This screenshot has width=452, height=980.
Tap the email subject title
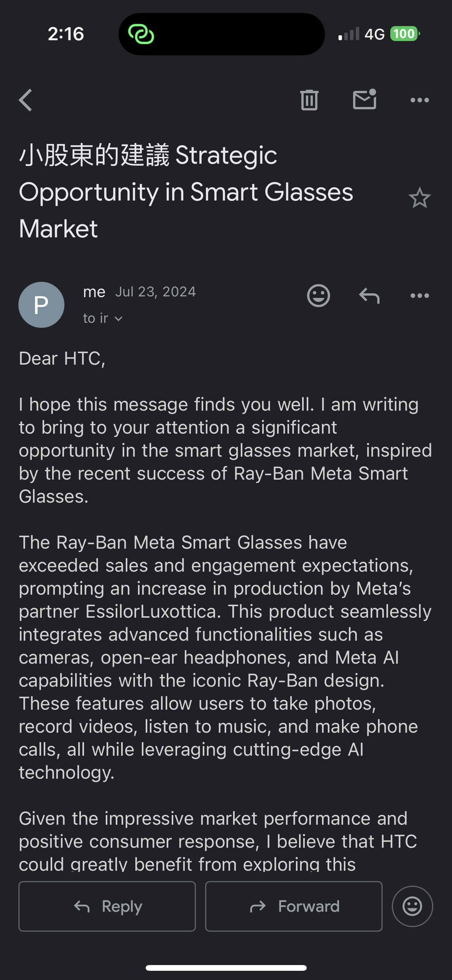coord(186,192)
